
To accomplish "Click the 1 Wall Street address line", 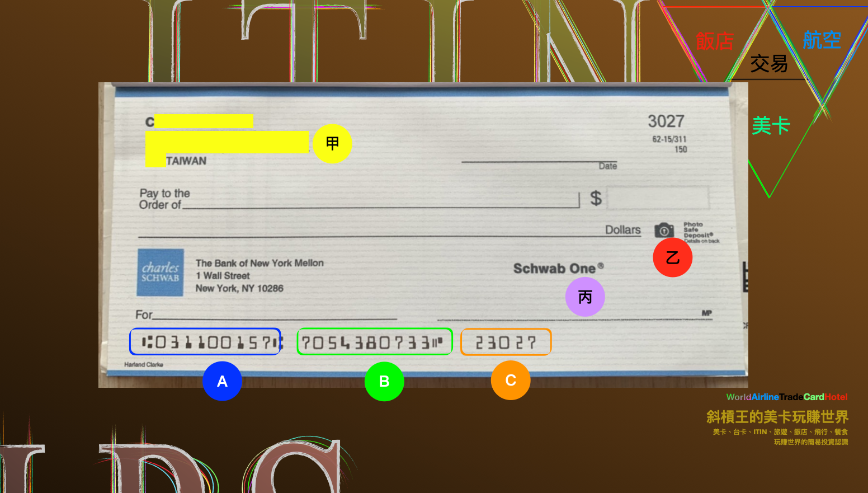I will pos(223,276).
